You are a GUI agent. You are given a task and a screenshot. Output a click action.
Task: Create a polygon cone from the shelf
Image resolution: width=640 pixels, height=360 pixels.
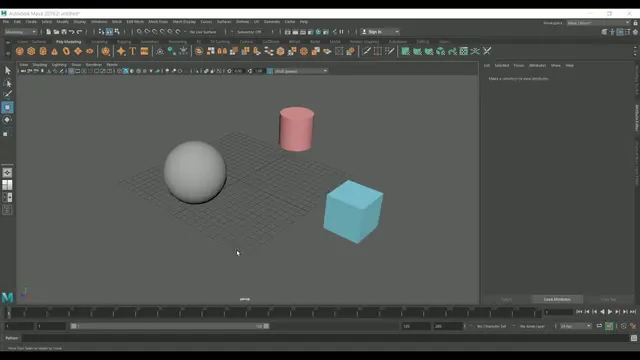click(x=54, y=51)
